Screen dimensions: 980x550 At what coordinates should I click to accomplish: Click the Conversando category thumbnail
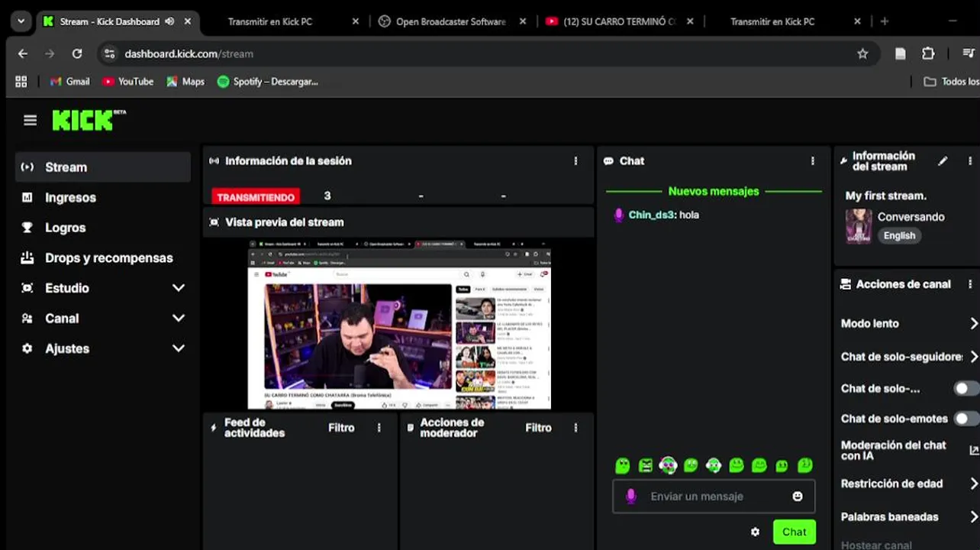(858, 226)
